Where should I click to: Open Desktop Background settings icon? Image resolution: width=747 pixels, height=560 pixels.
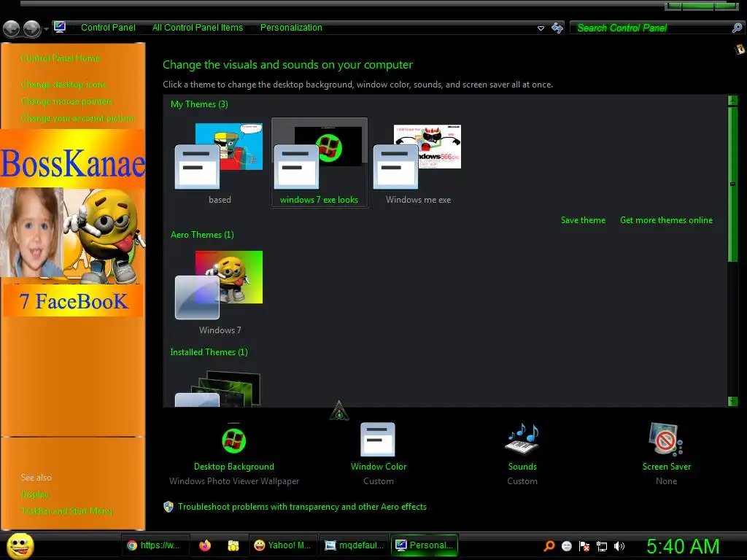[234, 440]
